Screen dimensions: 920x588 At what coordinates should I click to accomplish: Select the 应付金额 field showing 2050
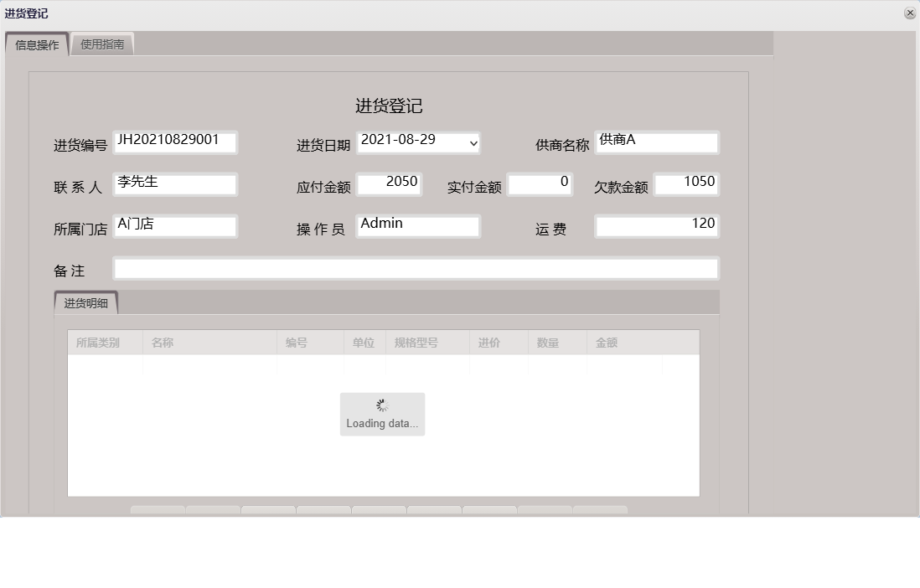point(389,183)
